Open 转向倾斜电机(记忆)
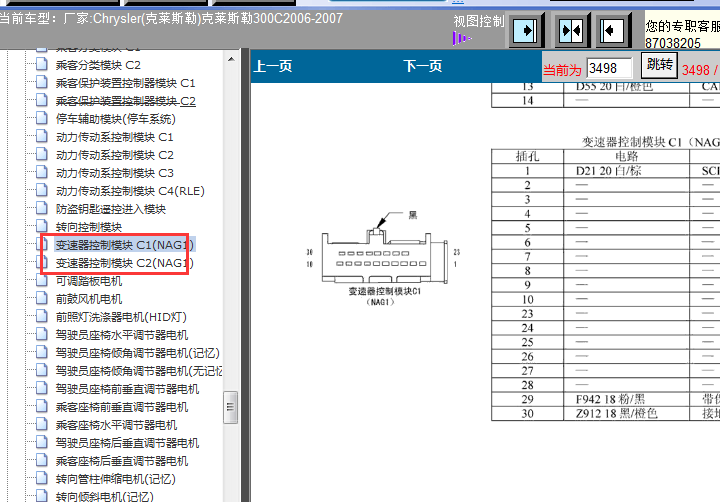 [104, 496]
